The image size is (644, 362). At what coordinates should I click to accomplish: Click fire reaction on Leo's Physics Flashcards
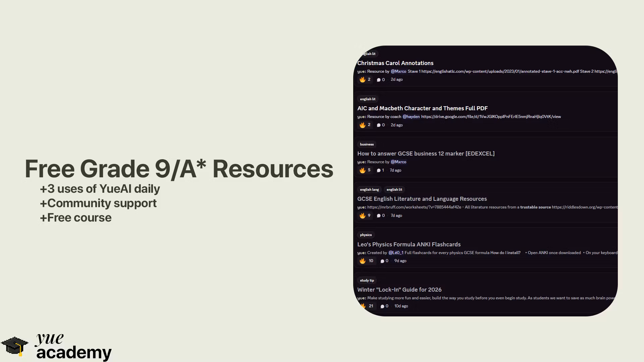click(x=363, y=261)
